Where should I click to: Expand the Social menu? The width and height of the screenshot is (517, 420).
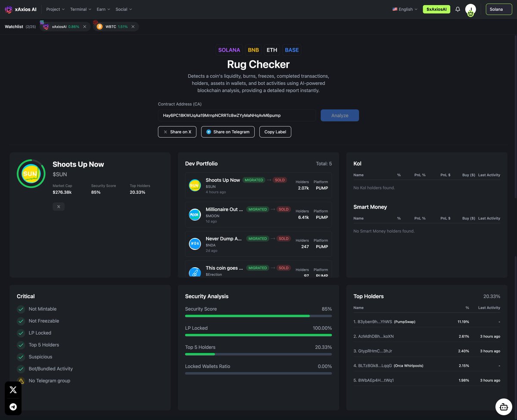point(124,9)
